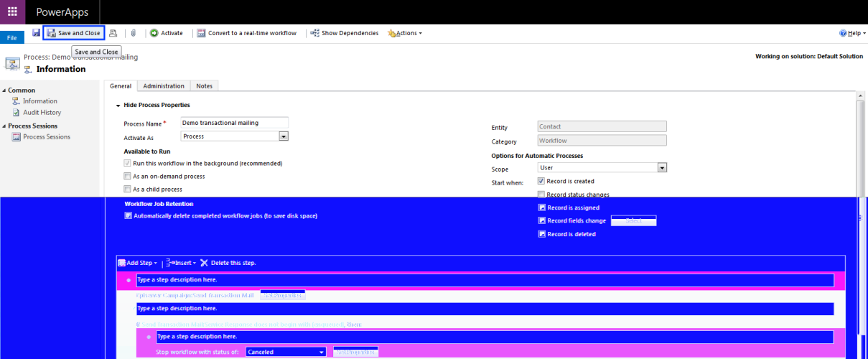Viewport: 868px width, 359px height.
Task: Click the printer icon in the toolbar
Action: pyautogui.click(x=113, y=33)
